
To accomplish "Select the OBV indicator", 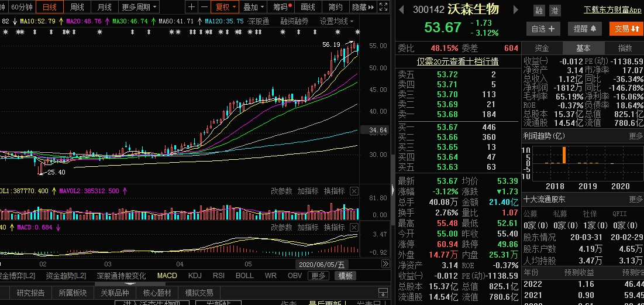I will click(x=295, y=276).
